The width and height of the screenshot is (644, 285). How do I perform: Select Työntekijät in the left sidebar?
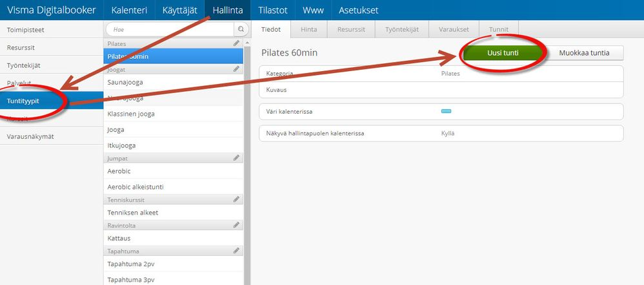pos(52,65)
